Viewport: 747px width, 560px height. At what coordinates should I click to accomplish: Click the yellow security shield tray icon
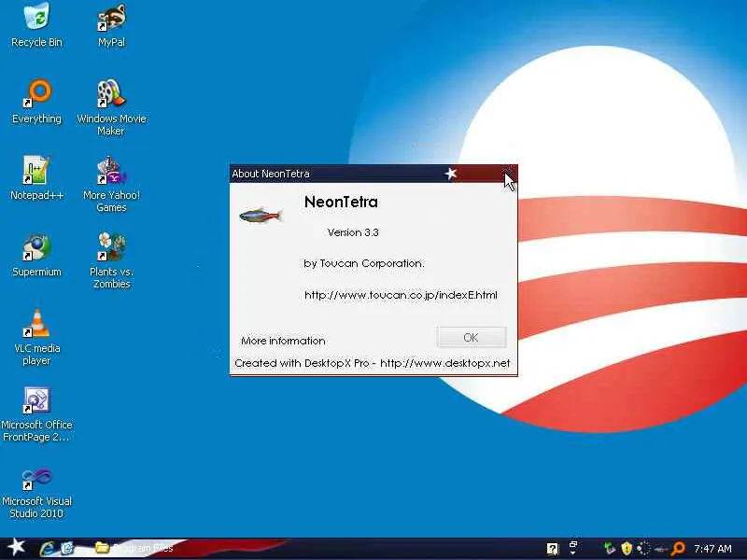[627, 549]
